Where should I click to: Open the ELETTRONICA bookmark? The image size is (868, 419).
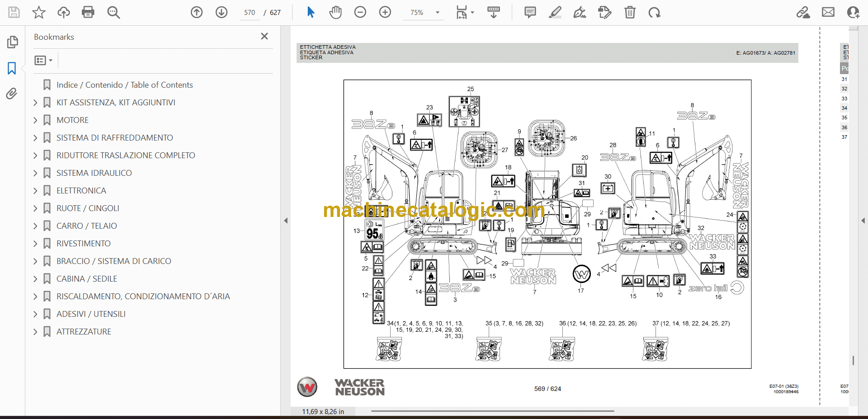click(81, 191)
